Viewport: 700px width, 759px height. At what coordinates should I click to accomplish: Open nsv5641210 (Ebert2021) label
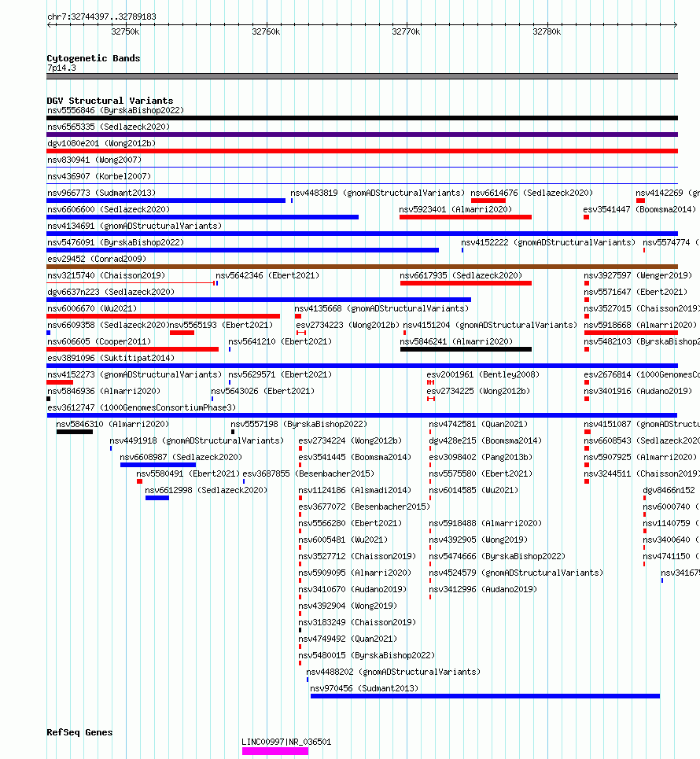pyautogui.click(x=280, y=341)
